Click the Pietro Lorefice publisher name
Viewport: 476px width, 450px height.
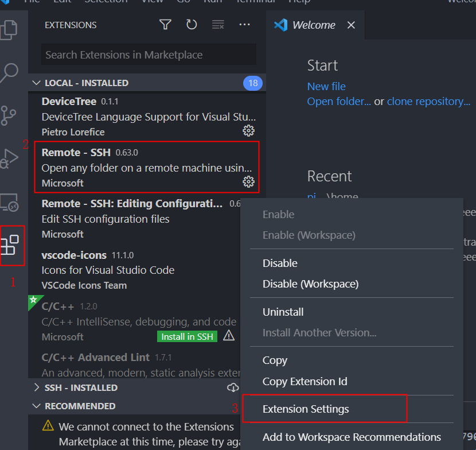click(73, 132)
